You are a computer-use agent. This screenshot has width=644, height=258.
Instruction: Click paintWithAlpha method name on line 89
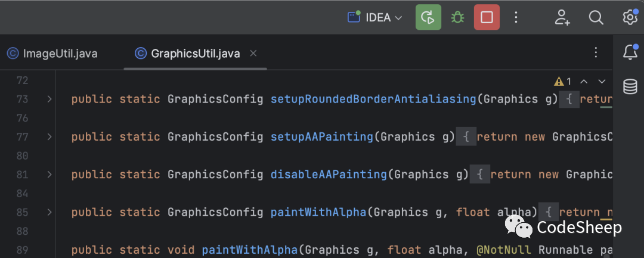(x=250, y=250)
